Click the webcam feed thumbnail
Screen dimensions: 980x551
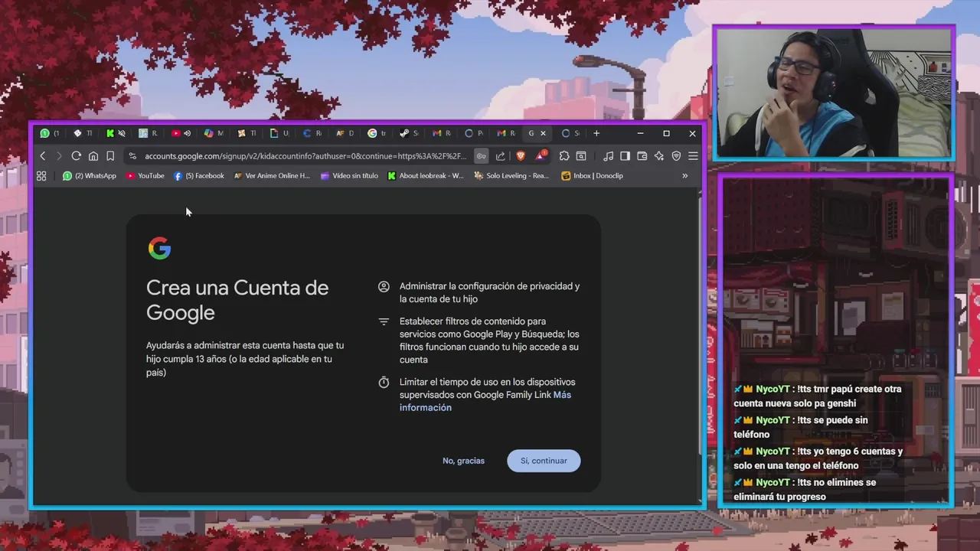point(834,93)
